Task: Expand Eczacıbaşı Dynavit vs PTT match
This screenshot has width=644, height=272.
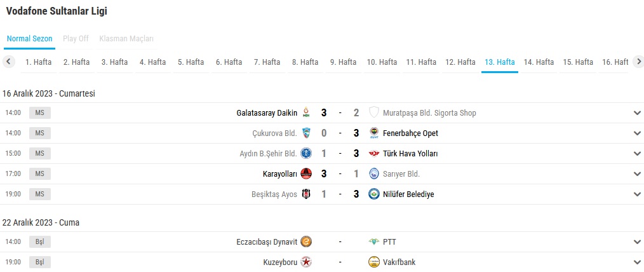Action: coord(637,242)
